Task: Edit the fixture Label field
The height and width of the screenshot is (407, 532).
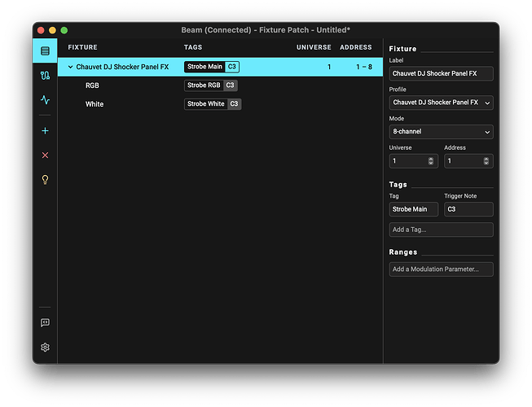Action: click(441, 73)
